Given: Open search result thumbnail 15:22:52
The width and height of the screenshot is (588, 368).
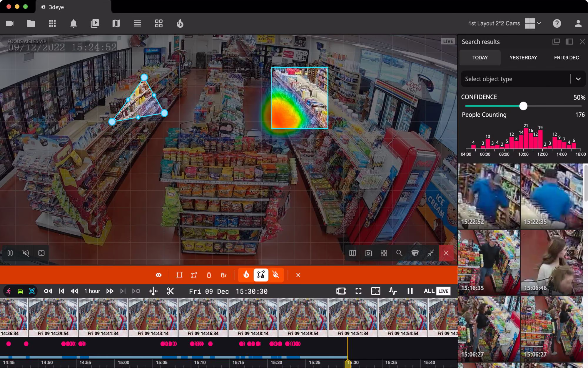Looking at the screenshot, I should click(489, 196).
